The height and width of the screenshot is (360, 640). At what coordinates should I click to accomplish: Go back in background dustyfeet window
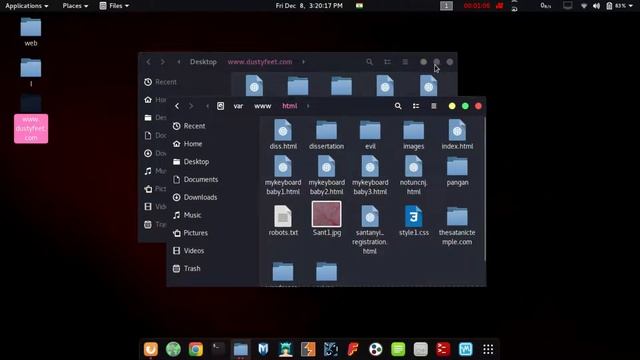click(x=149, y=62)
